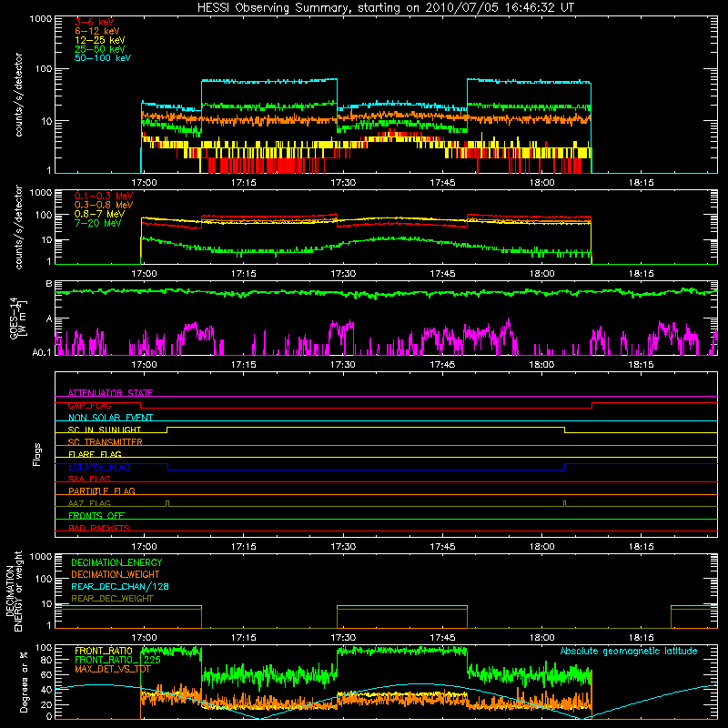Image resolution: width=728 pixels, height=728 pixels.
Task: Click 17:30 tick under the keV panel
Action: pyautogui.click(x=343, y=183)
